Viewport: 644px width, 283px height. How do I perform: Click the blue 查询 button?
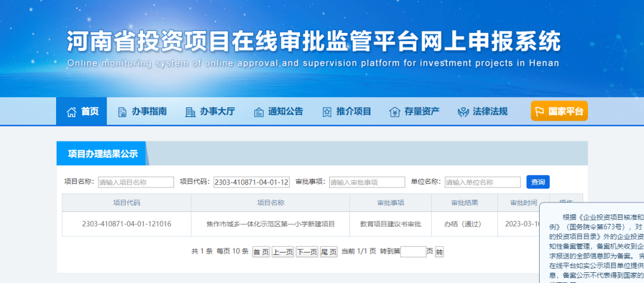click(538, 182)
